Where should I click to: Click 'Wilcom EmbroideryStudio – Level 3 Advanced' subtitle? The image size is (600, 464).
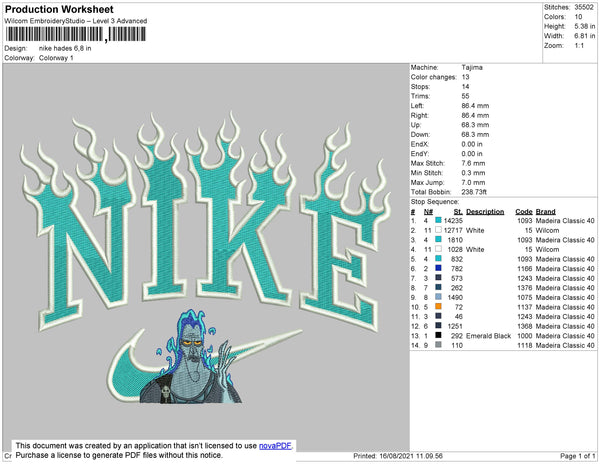click(x=76, y=21)
